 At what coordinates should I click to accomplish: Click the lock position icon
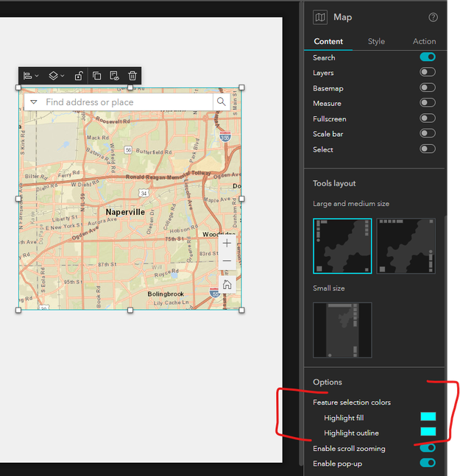click(79, 76)
